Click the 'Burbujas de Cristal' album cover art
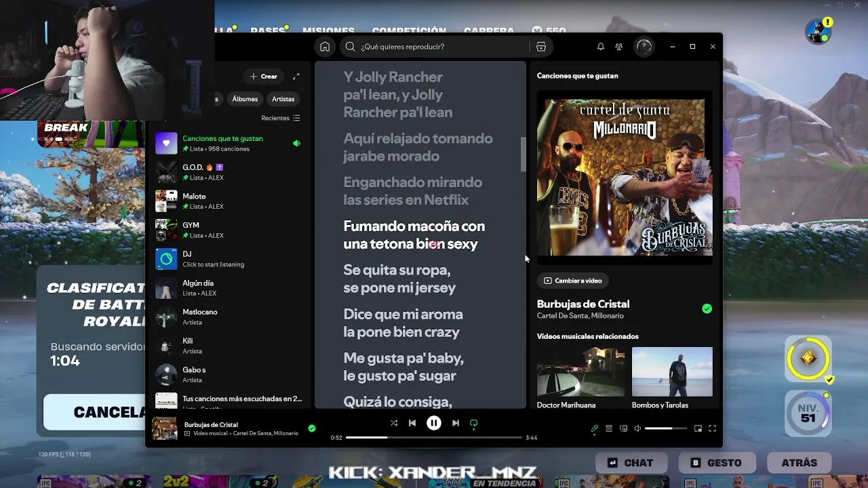 [x=625, y=177]
